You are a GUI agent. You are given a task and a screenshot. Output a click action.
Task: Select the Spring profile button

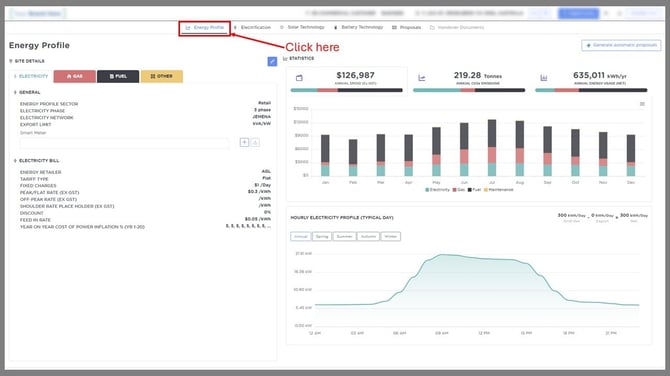point(322,236)
